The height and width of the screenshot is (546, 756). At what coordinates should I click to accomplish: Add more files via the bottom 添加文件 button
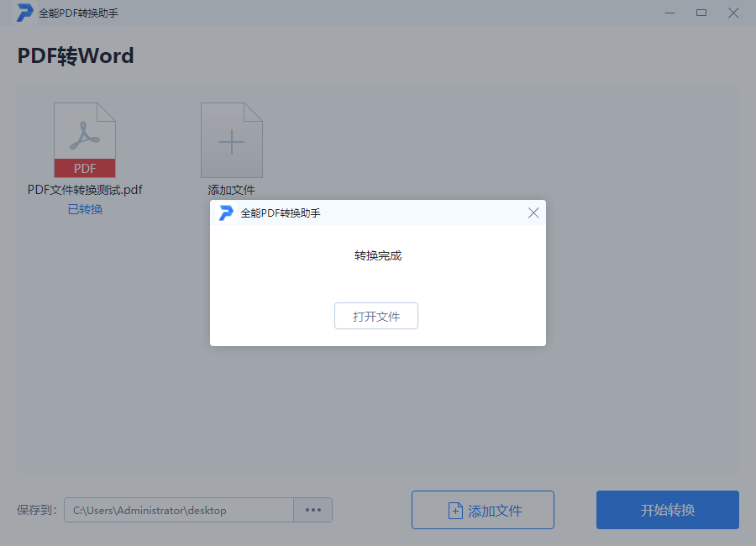482,510
